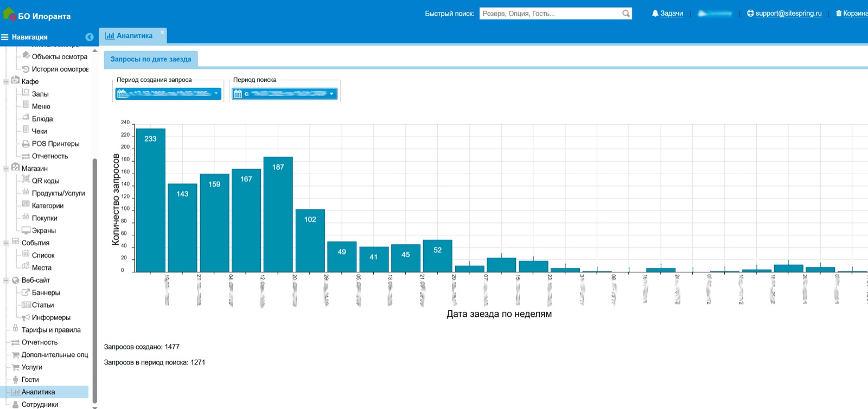Click the QR коды icon
The image size is (868, 409).
[x=25, y=179]
